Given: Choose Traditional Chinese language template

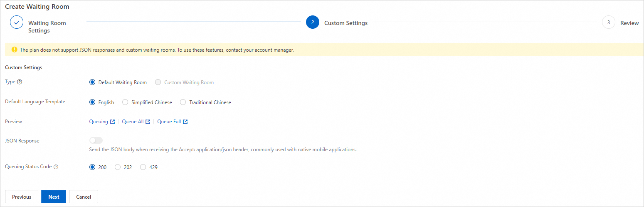Looking at the screenshot, I should (183, 102).
